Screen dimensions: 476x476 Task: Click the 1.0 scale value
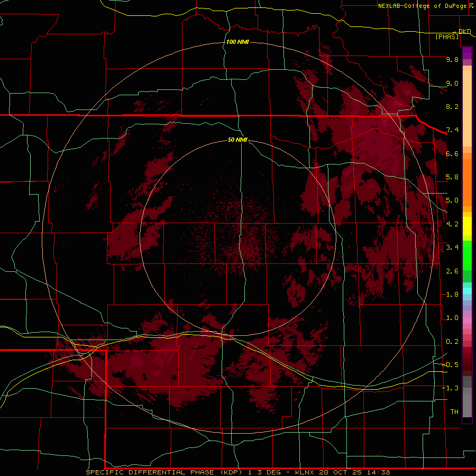coord(452,318)
